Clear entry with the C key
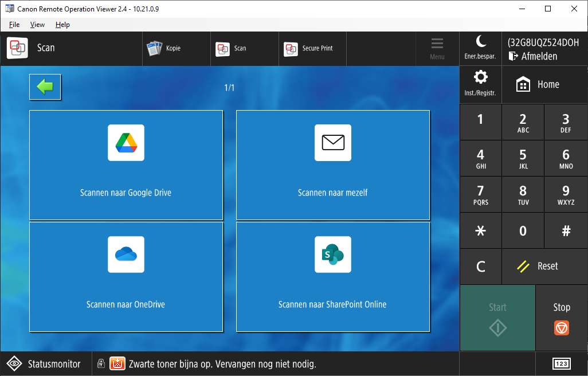This screenshot has width=588, height=376. [x=480, y=266]
